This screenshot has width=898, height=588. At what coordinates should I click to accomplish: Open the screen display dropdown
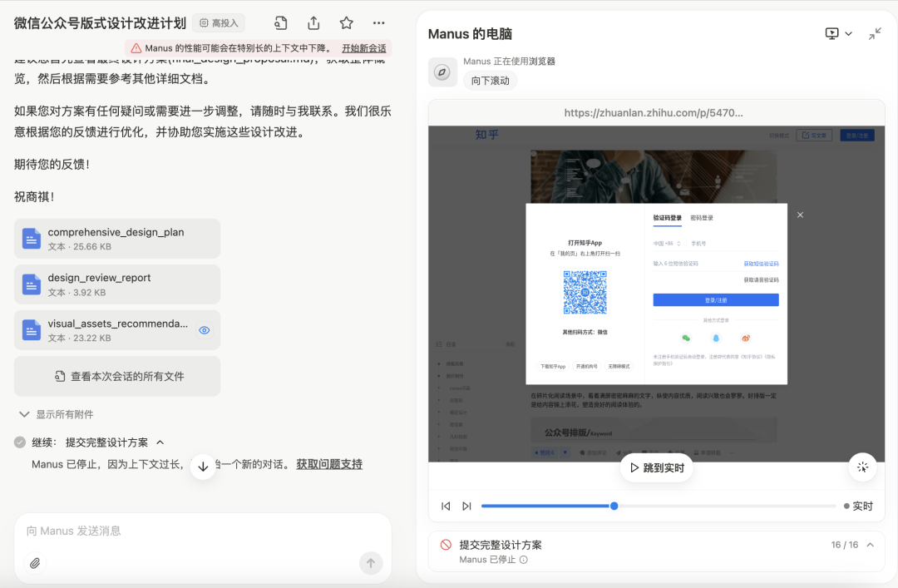pos(838,34)
